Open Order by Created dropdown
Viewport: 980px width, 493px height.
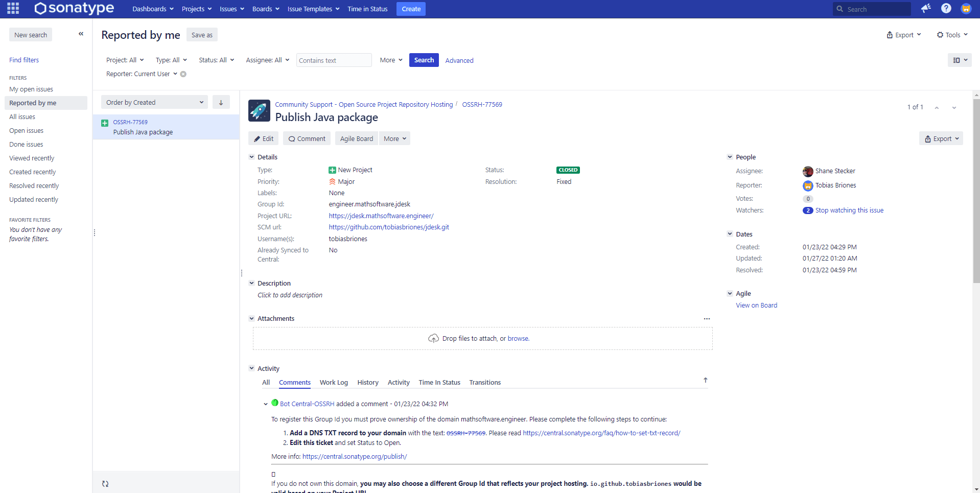pyautogui.click(x=154, y=102)
